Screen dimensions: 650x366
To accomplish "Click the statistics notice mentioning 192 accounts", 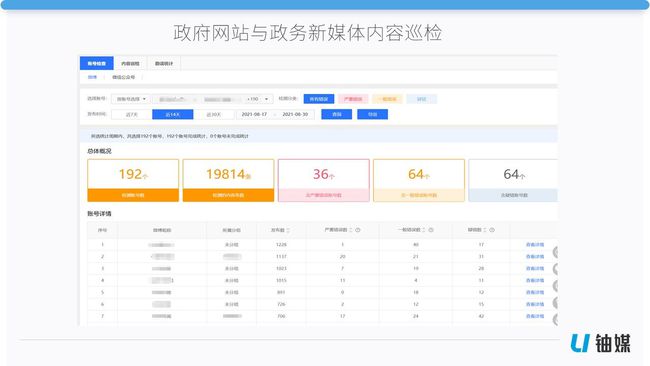I will 170,136.
